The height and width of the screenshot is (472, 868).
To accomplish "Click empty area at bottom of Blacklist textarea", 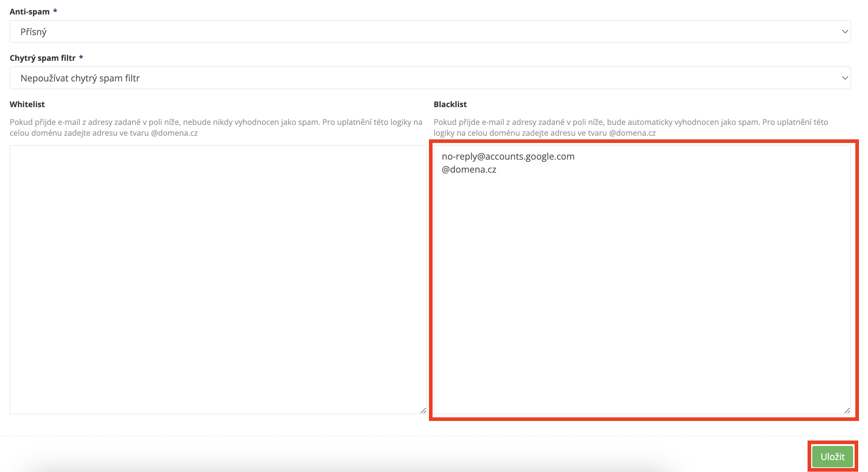I will pos(641,380).
